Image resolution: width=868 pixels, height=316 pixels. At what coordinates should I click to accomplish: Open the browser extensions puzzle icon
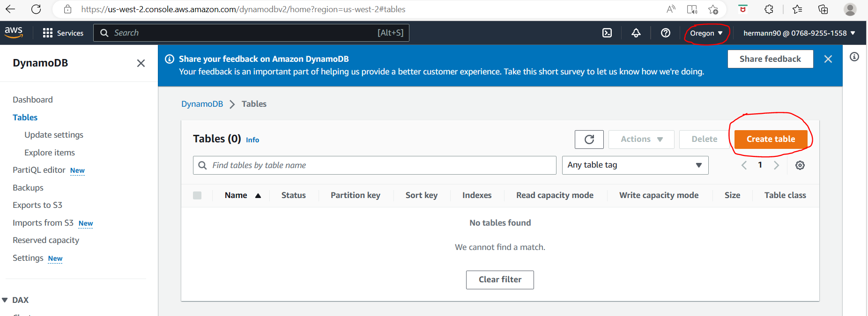pyautogui.click(x=769, y=9)
